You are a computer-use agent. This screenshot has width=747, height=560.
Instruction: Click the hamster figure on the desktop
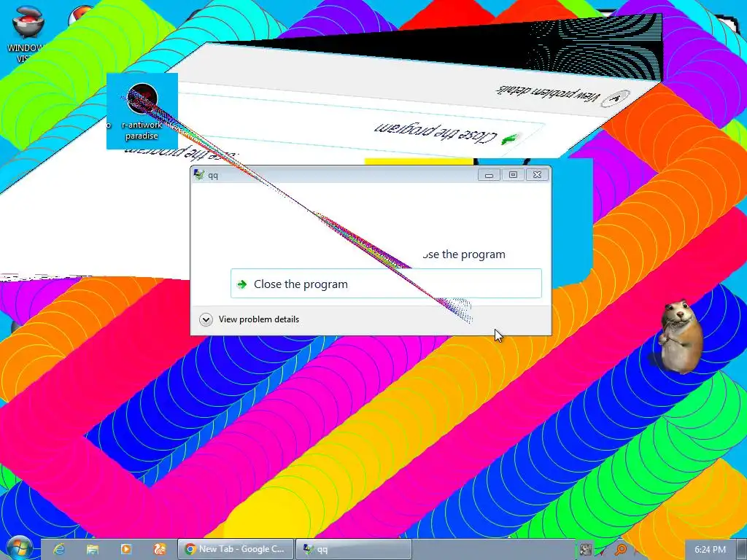pyautogui.click(x=680, y=336)
